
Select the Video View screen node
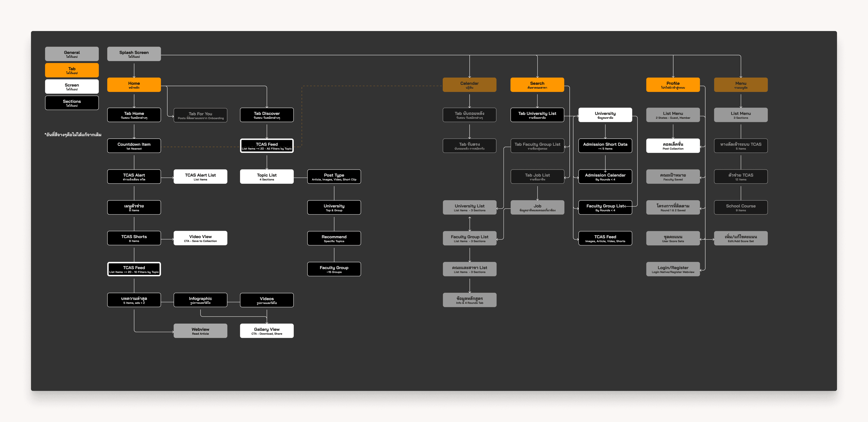pos(200,238)
